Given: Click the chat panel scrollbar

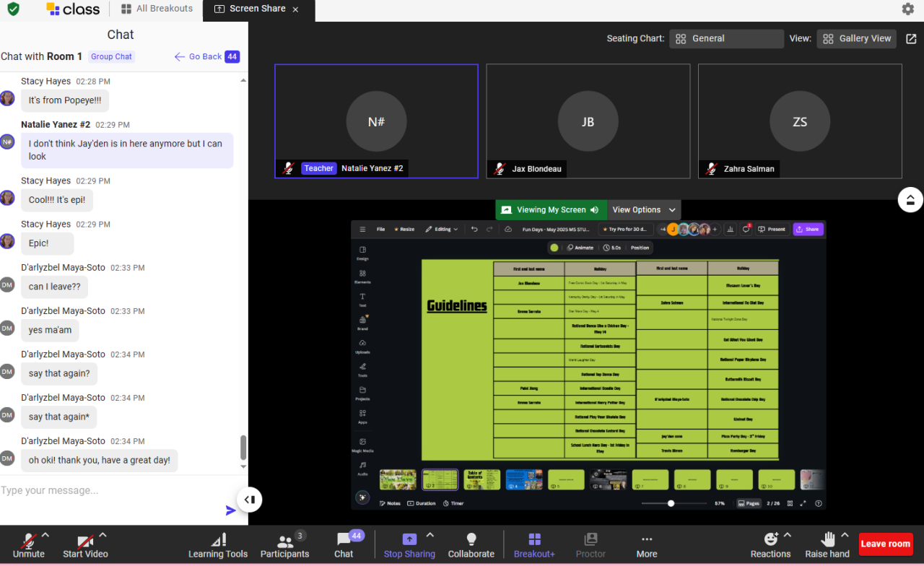Looking at the screenshot, I should 243,448.
